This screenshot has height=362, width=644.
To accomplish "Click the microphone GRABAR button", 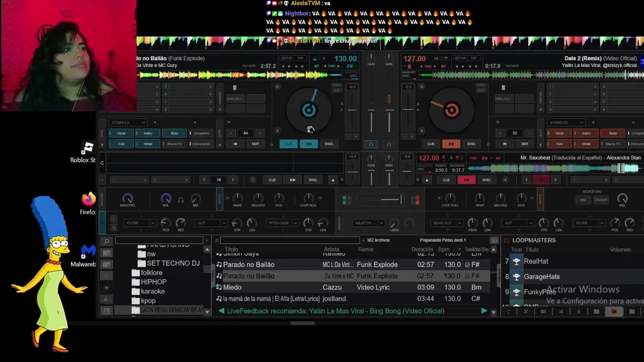I will pyautogui.click(x=601, y=200).
